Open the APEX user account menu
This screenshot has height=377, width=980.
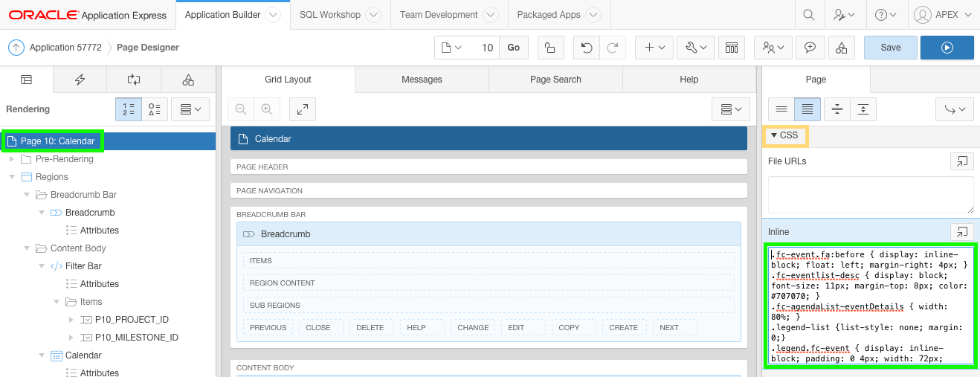coord(943,15)
